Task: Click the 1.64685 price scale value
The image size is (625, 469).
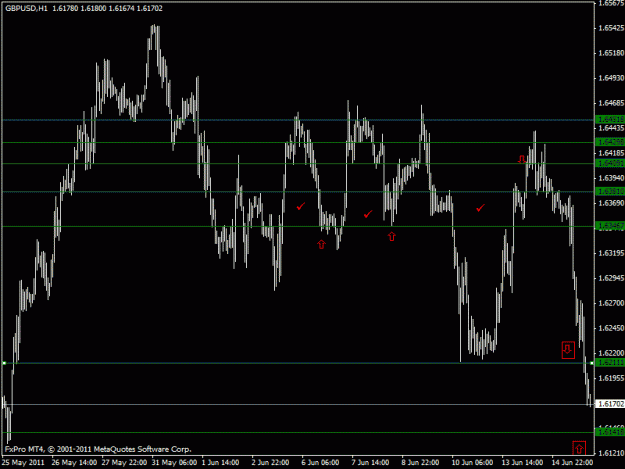Action: pos(611,103)
